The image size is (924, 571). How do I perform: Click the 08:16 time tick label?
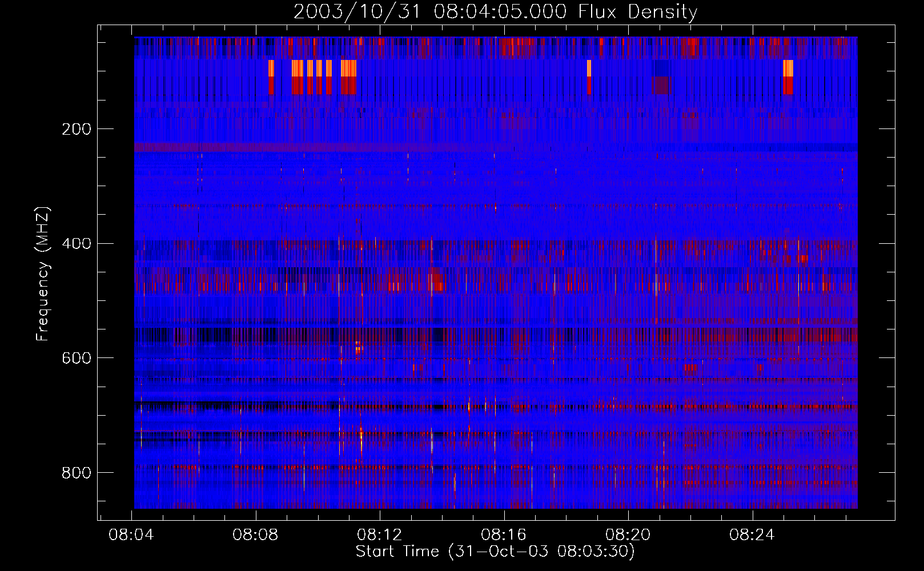[504, 535]
